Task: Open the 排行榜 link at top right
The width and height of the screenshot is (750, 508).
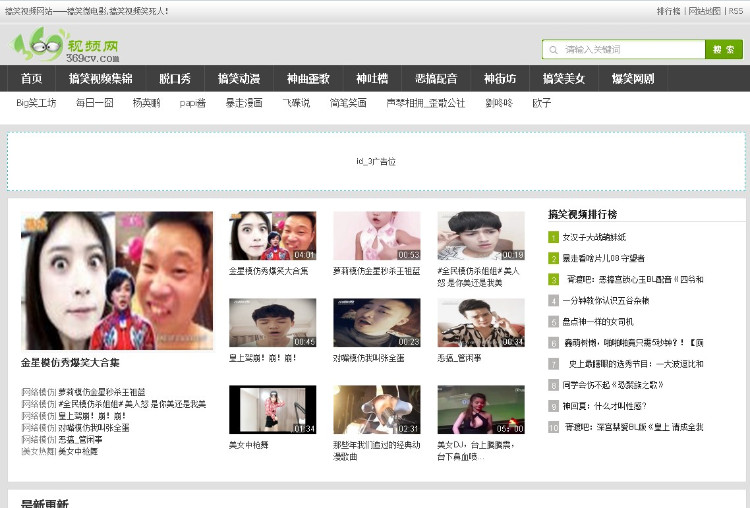Action: (x=668, y=11)
